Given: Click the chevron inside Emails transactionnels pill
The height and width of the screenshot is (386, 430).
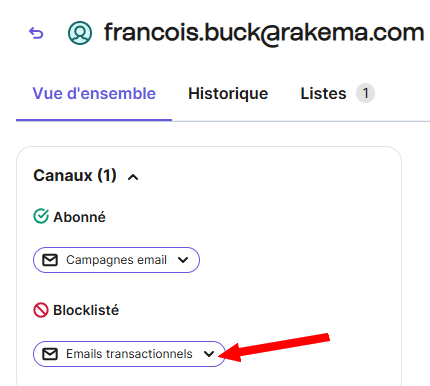Looking at the screenshot, I should pos(209,354).
